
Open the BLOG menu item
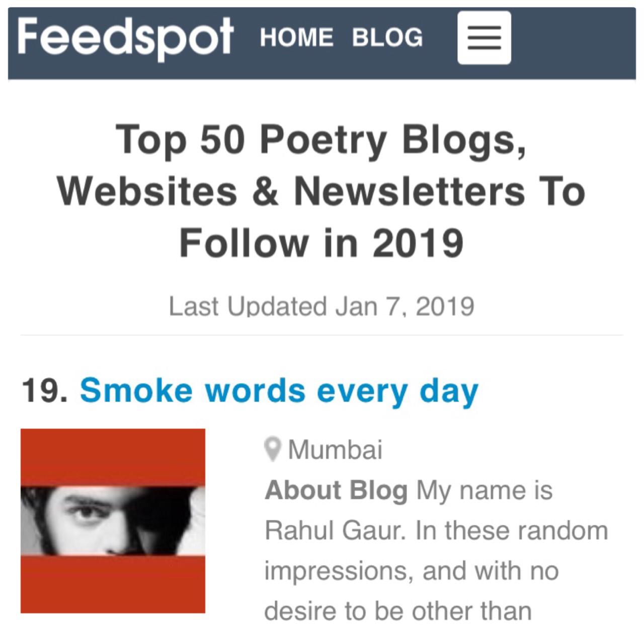click(x=387, y=38)
